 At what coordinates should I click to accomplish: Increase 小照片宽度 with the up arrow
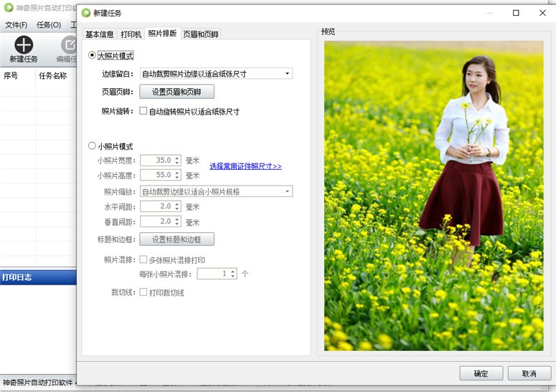click(177, 158)
